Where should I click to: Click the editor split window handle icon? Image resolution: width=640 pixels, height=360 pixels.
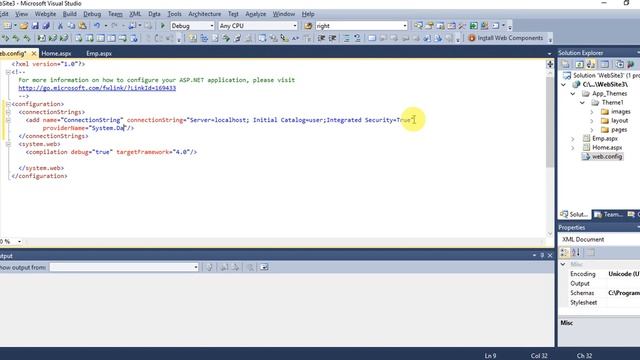550,64
